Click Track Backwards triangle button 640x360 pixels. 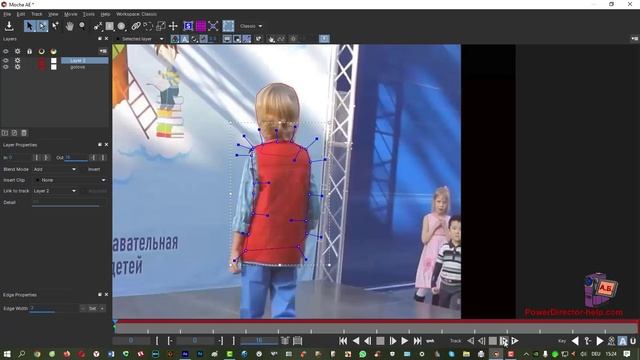(471, 340)
